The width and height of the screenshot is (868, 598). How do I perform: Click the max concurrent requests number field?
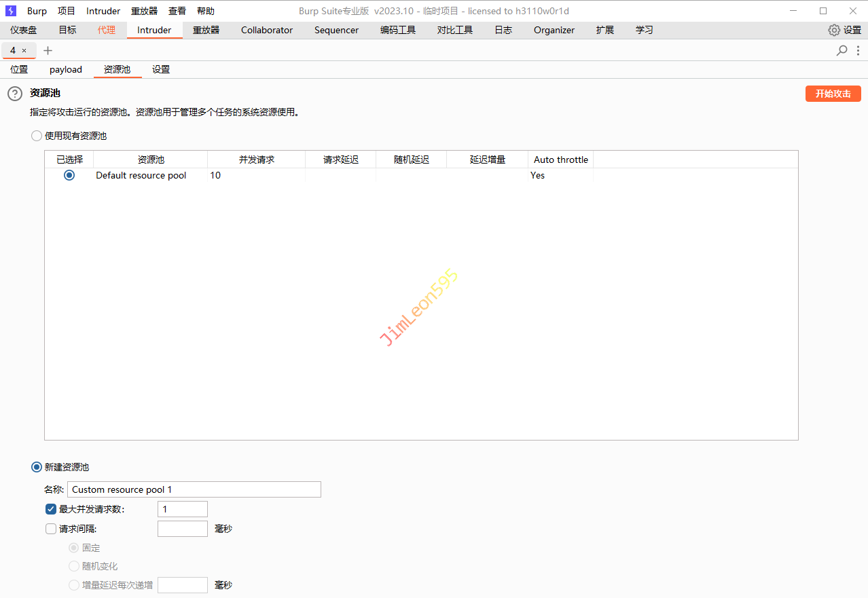(x=182, y=509)
